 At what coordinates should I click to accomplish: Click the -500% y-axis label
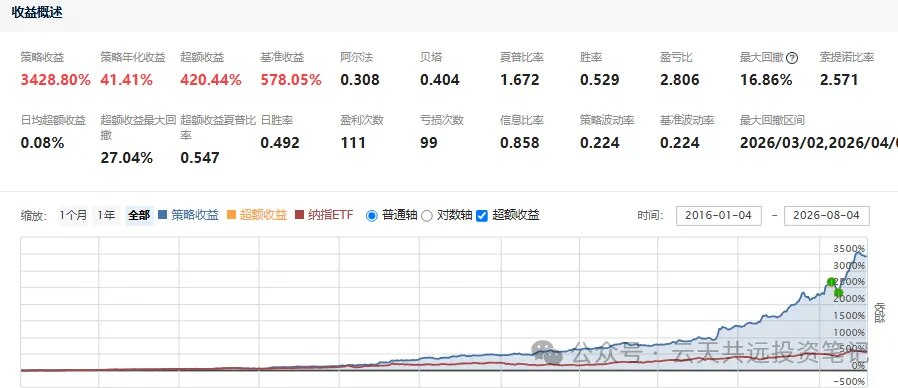coord(849,382)
